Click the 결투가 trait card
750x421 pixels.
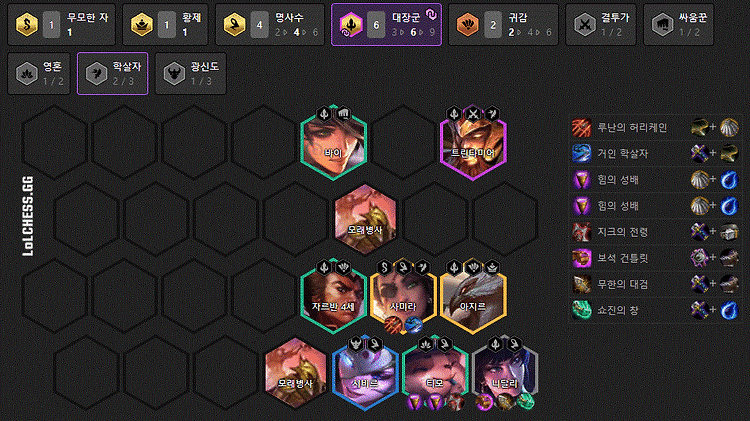(601, 25)
